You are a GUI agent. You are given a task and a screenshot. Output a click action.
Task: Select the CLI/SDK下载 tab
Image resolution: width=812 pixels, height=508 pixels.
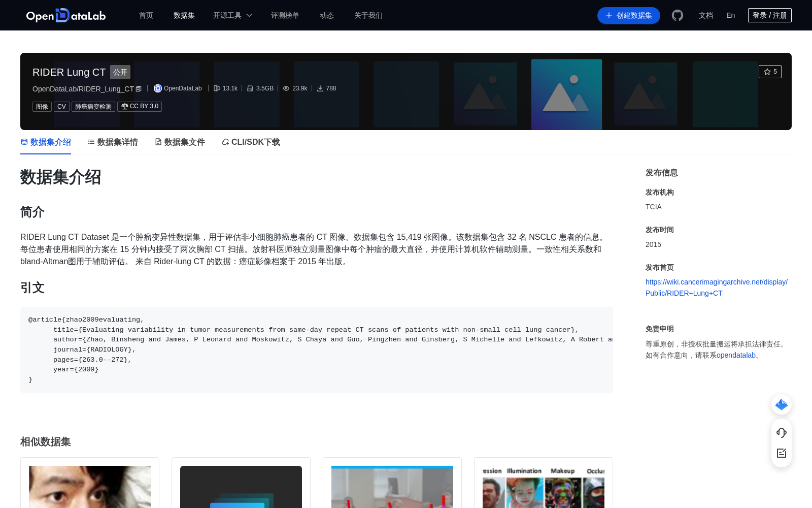pyautogui.click(x=251, y=142)
